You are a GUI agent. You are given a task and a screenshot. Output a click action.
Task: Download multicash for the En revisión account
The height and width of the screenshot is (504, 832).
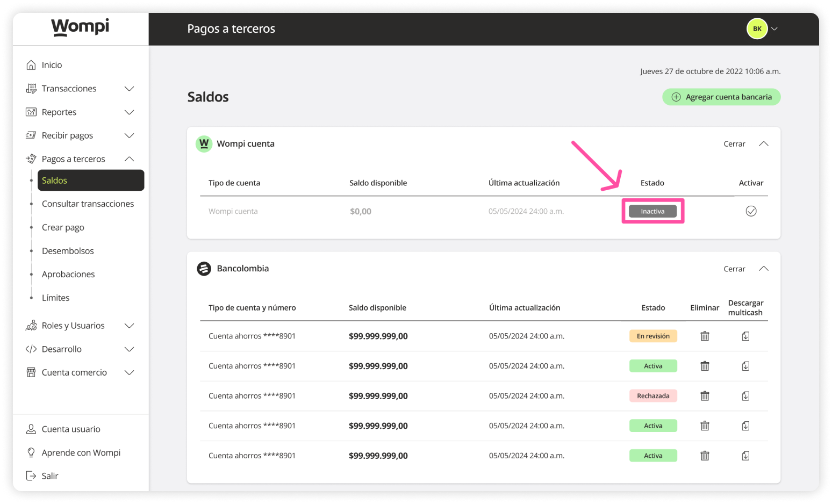coord(745,336)
